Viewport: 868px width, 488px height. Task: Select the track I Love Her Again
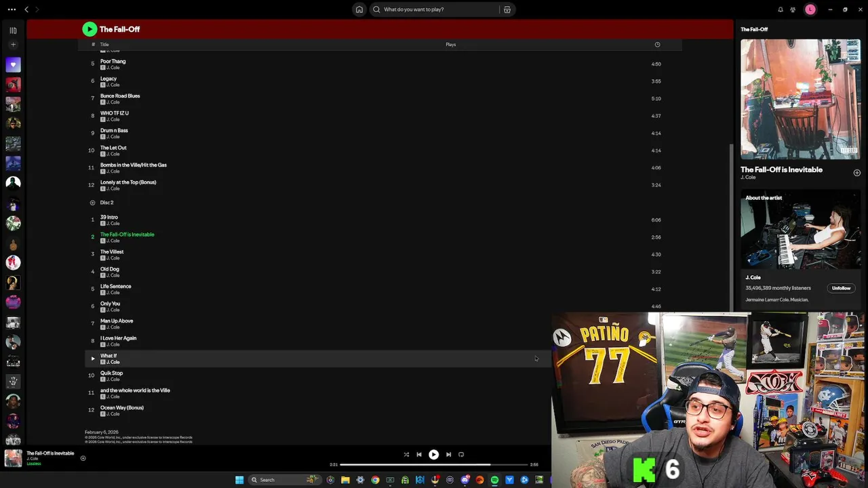pos(119,338)
